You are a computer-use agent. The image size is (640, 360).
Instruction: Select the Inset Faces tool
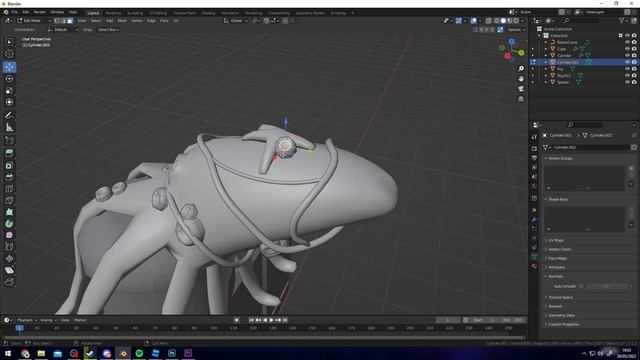(x=9, y=165)
